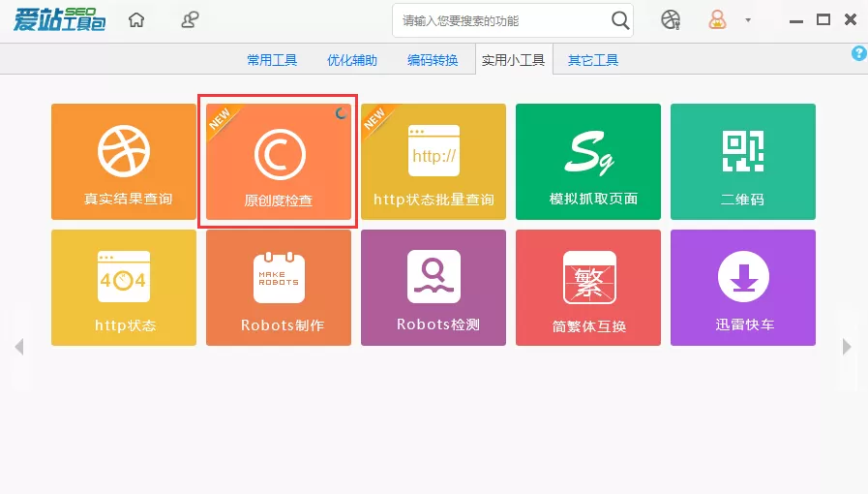Go to previous page with left arrow

coord(19,347)
